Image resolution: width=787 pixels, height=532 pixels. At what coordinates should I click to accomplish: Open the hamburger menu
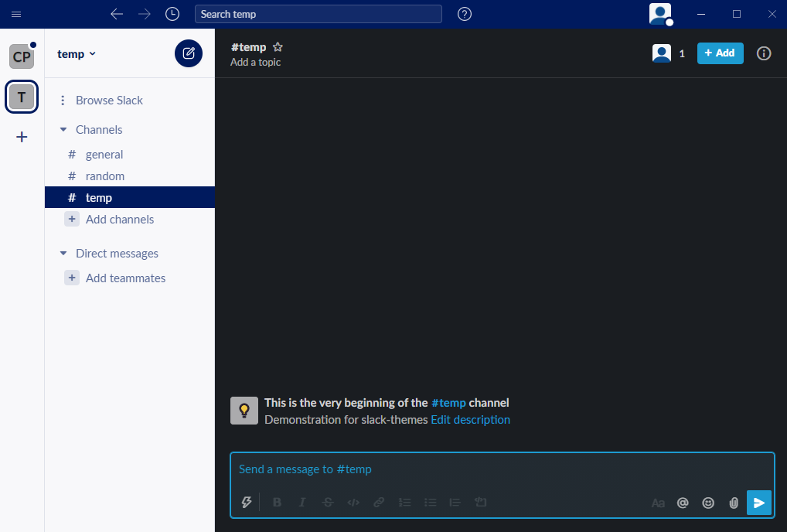(16, 14)
